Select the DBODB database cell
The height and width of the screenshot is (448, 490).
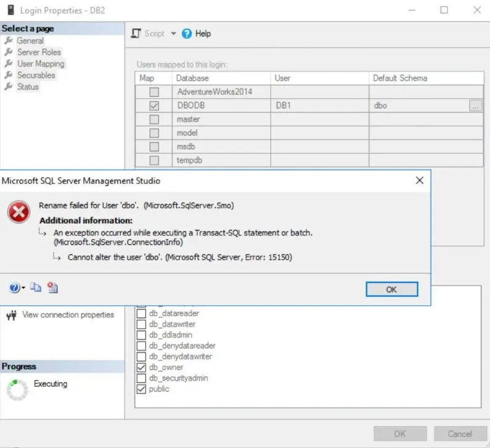pyautogui.click(x=221, y=105)
